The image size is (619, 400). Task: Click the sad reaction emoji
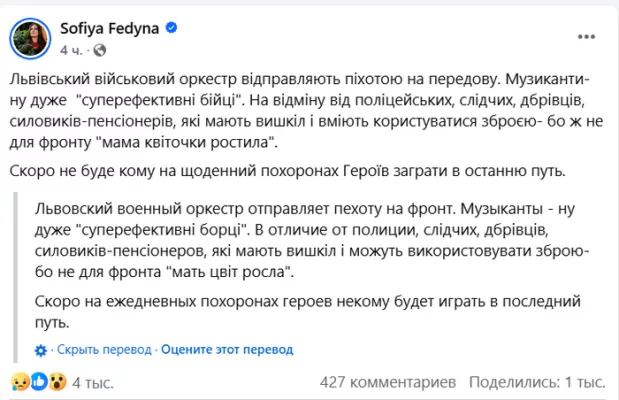[18, 381]
